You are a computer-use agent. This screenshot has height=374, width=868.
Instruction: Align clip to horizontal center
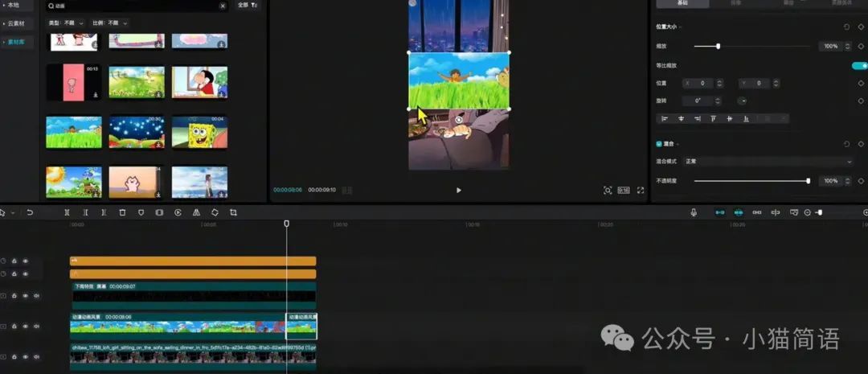pyautogui.click(x=681, y=118)
